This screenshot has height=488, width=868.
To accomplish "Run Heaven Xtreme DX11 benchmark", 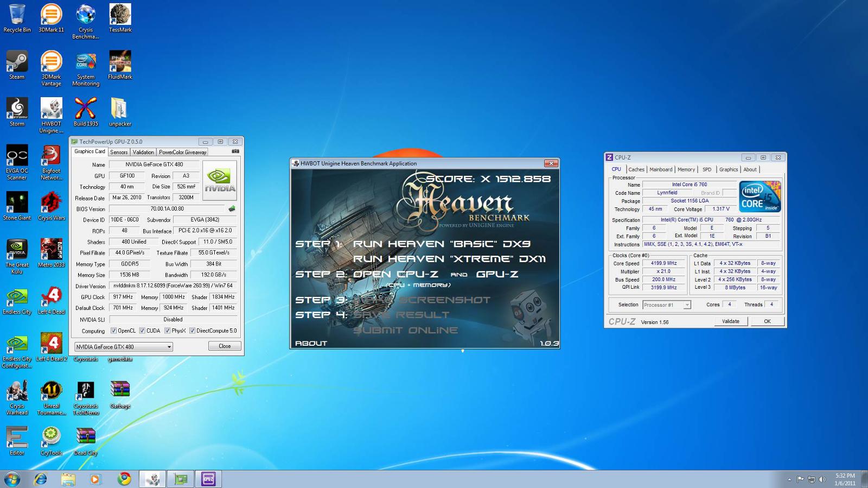I will click(x=449, y=259).
